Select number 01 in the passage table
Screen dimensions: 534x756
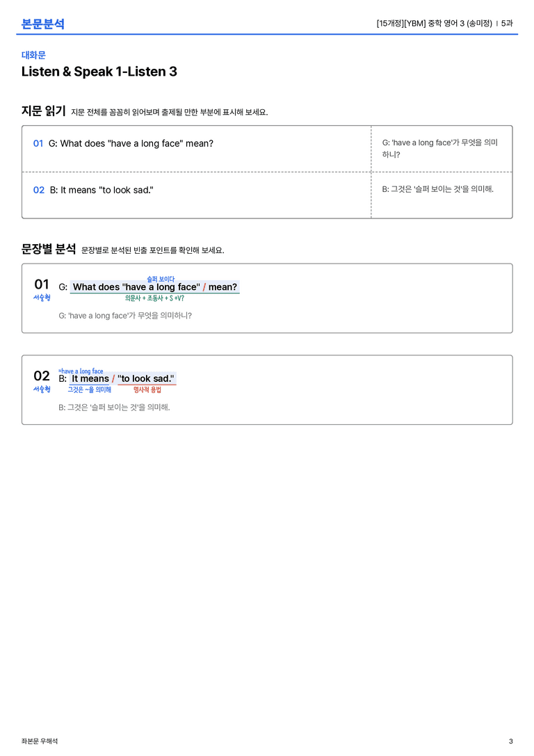tap(38, 143)
